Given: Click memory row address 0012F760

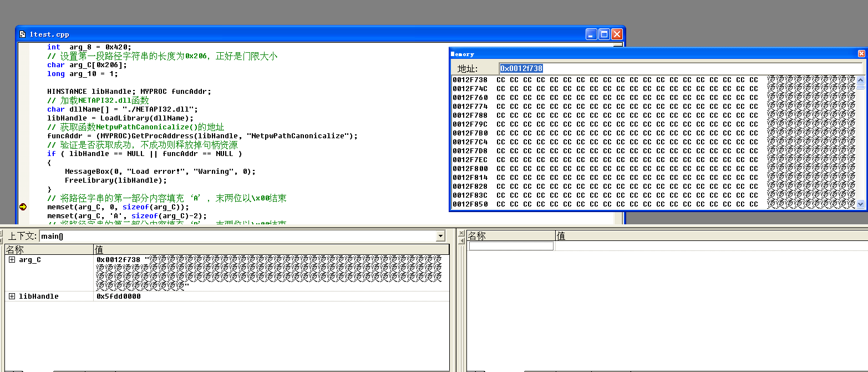Looking at the screenshot, I should [470, 98].
